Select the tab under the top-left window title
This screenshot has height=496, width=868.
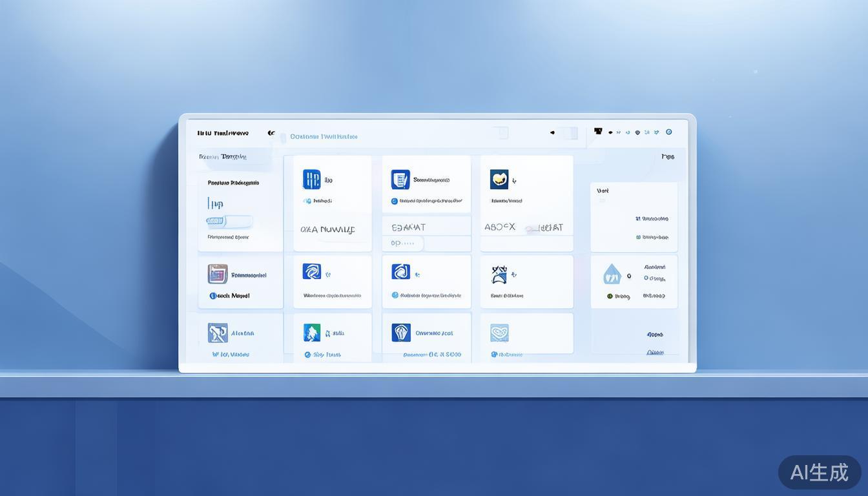coord(223,157)
